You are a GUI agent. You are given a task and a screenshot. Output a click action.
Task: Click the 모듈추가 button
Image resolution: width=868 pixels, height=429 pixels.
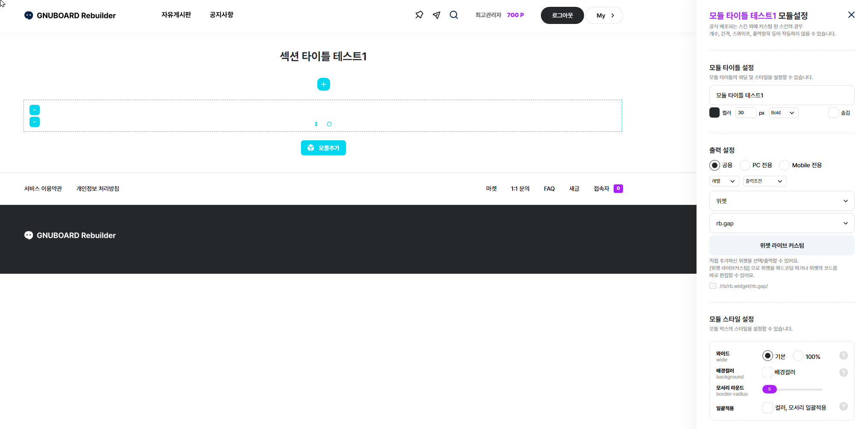323,148
